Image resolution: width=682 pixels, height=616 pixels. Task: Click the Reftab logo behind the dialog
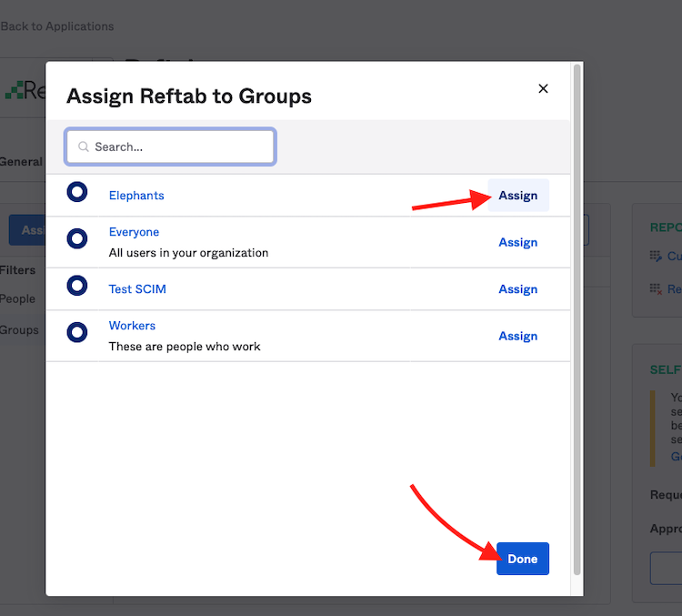pos(25,90)
